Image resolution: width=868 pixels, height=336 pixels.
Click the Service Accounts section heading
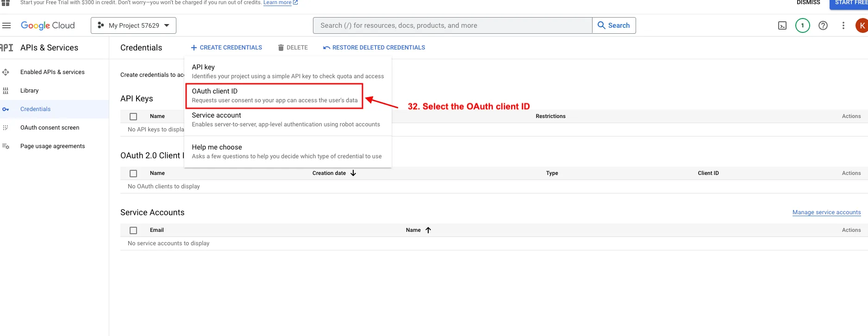pos(152,212)
